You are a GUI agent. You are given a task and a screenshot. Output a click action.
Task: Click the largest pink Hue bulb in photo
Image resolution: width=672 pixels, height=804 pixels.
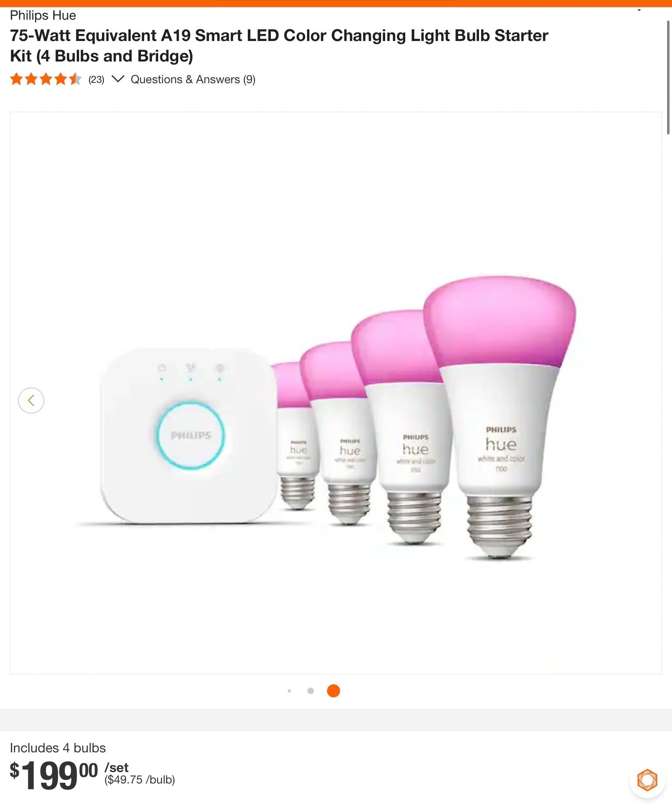tap(499, 417)
